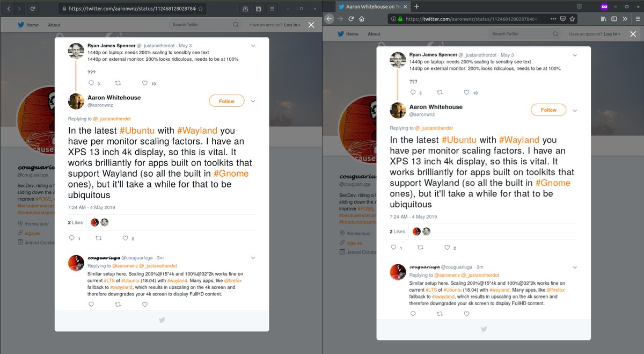Show site information icon in Firefox address bar
The width and height of the screenshot is (644, 354).
click(x=393, y=18)
